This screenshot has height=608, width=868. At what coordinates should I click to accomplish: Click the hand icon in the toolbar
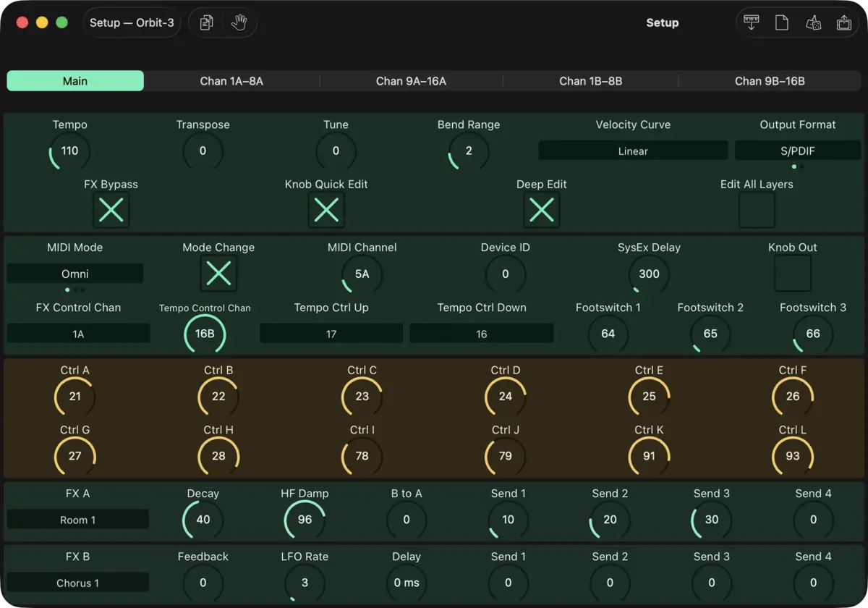pyautogui.click(x=239, y=23)
